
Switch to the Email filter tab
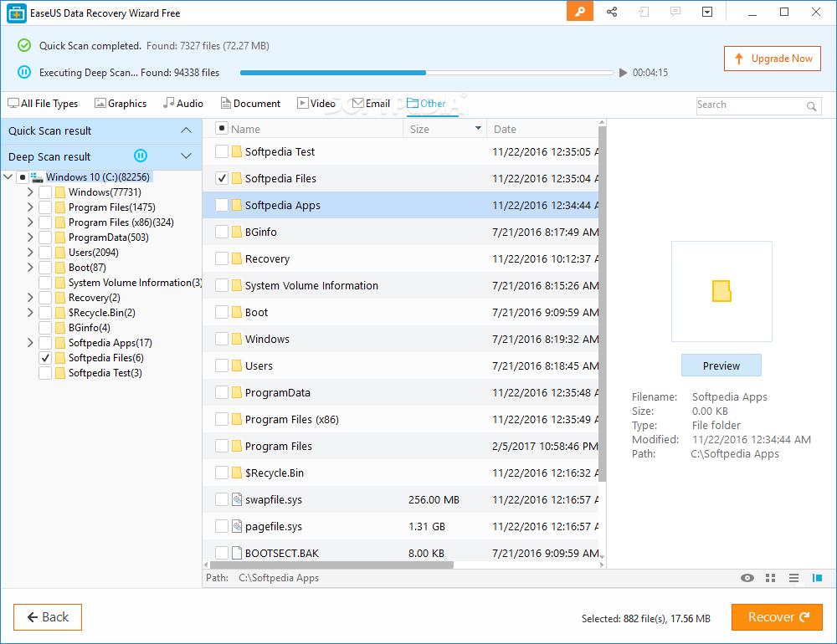(371, 104)
